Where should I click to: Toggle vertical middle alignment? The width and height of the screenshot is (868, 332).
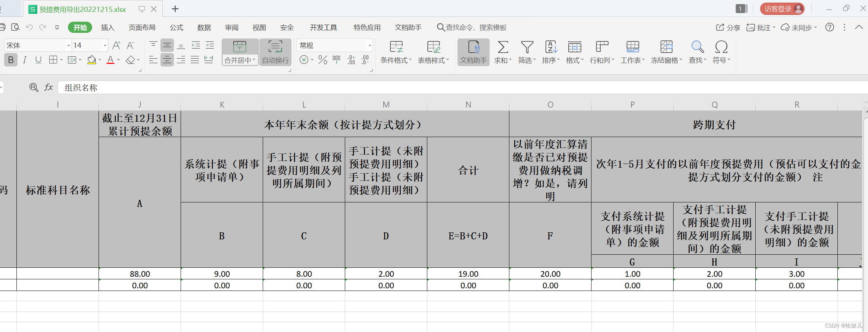coord(167,46)
